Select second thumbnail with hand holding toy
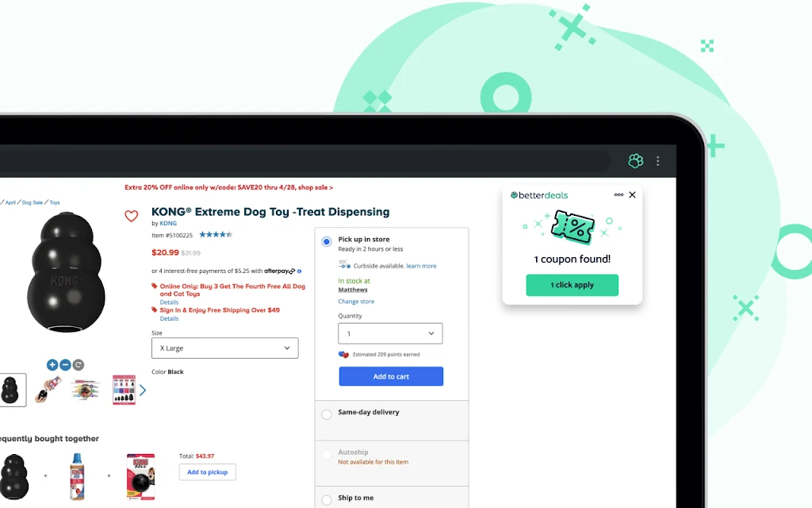812x508 pixels. tap(48, 390)
